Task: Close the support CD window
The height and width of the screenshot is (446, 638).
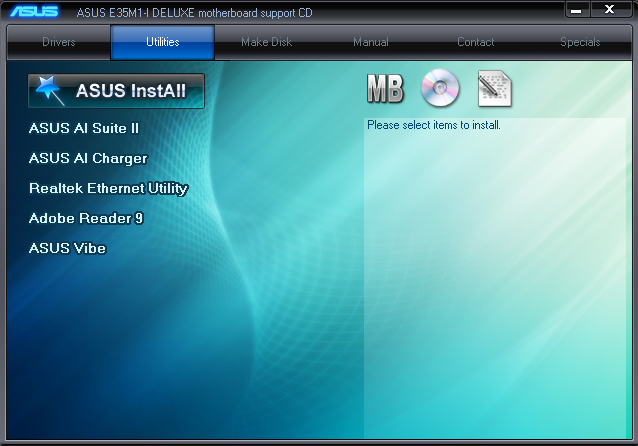Action: tap(609, 10)
